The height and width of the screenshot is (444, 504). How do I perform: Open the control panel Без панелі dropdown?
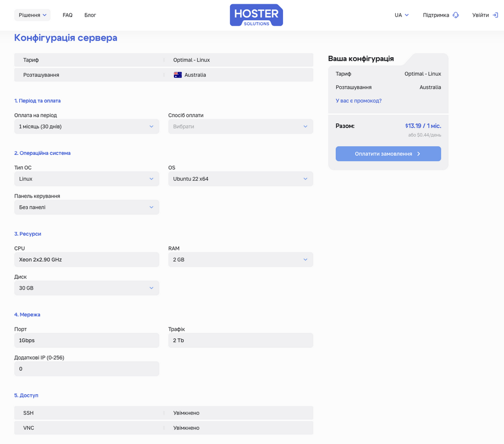[x=86, y=207]
